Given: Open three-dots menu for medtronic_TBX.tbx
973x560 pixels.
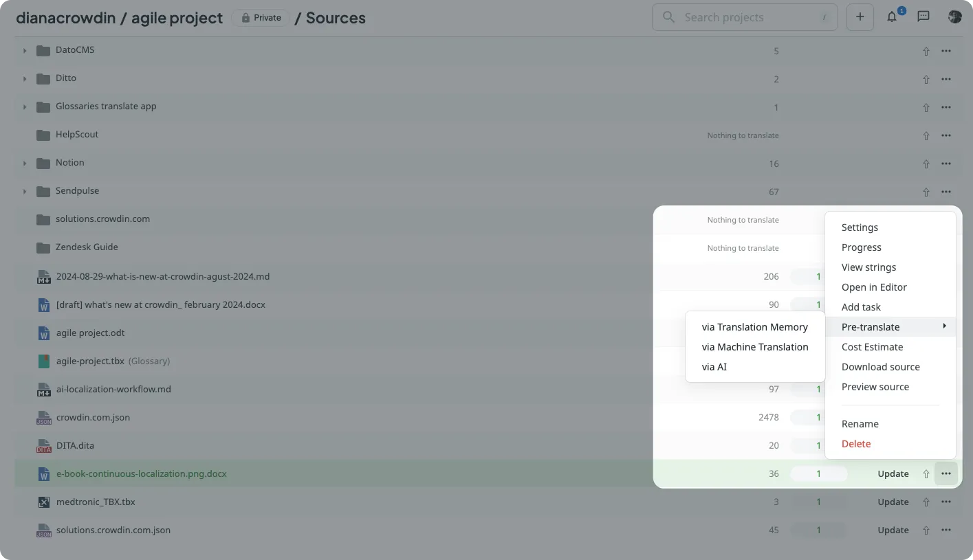Looking at the screenshot, I should coord(946,502).
